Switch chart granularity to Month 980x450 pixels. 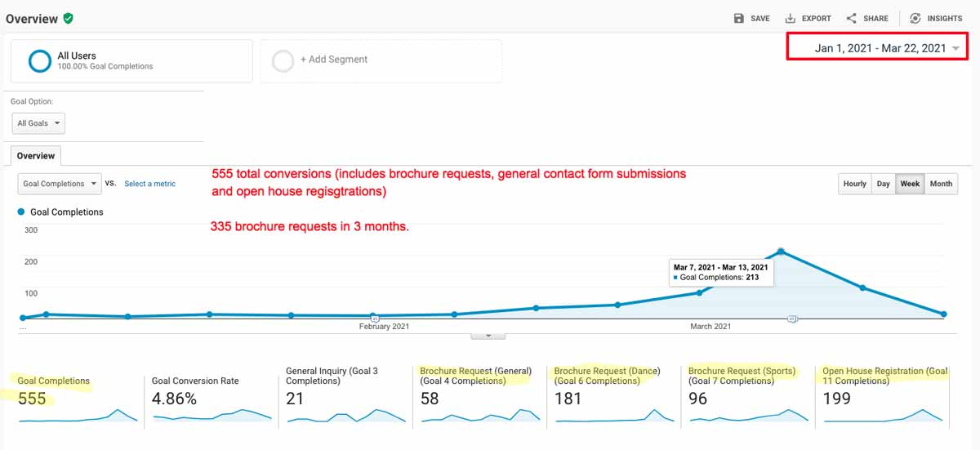pos(941,184)
